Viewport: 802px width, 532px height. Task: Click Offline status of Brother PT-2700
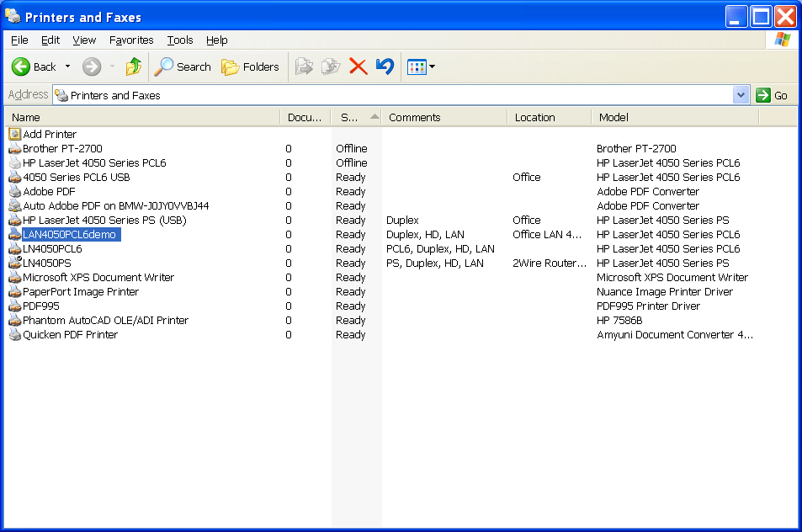click(352, 148)
